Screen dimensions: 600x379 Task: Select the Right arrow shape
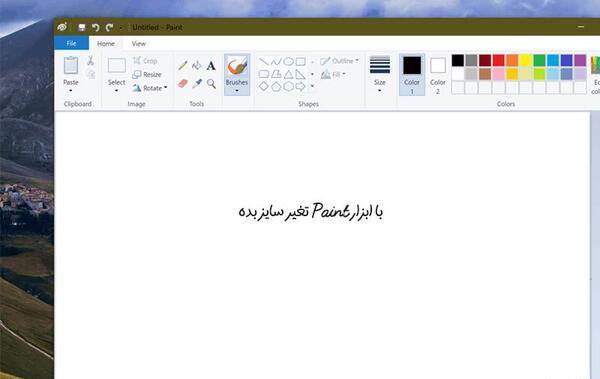pos(301,87)
